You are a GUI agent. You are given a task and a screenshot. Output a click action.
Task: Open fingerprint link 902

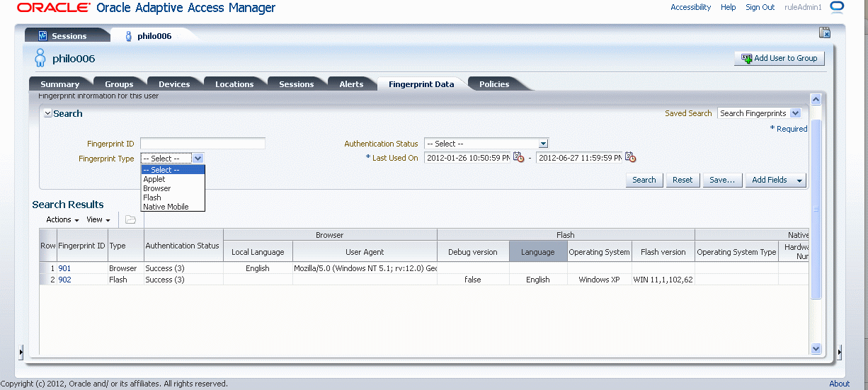tap(64, 280)
